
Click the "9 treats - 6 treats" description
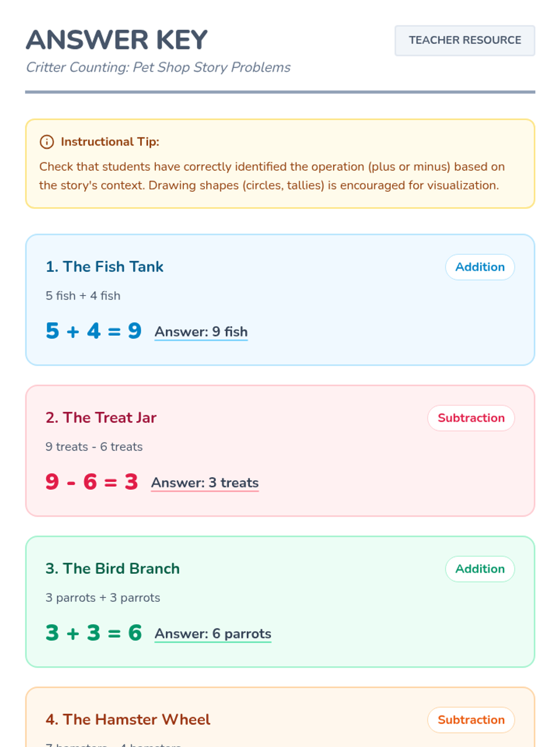pyautogui.click(x=94, y=447)
